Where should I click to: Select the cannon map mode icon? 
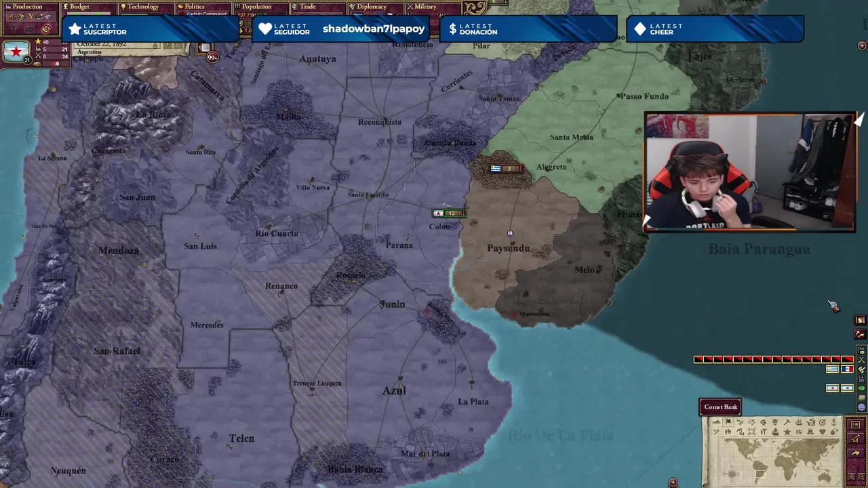[x=811, y=422]
